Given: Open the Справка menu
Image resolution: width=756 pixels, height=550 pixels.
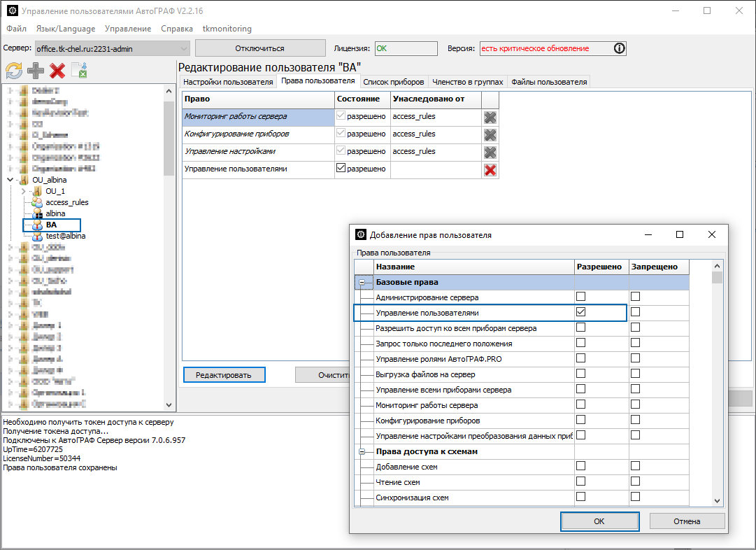Looking at the screenshot, I should pos(177,29).
